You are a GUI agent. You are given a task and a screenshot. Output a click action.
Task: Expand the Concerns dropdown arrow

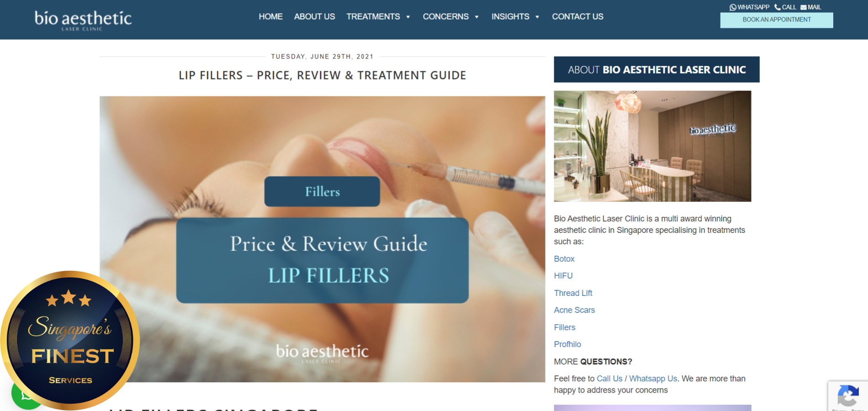[476, 17]
